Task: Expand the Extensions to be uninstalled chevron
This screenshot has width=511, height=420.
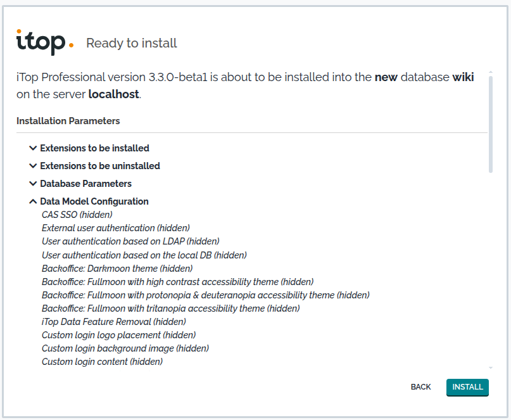Action: (33, 165)
